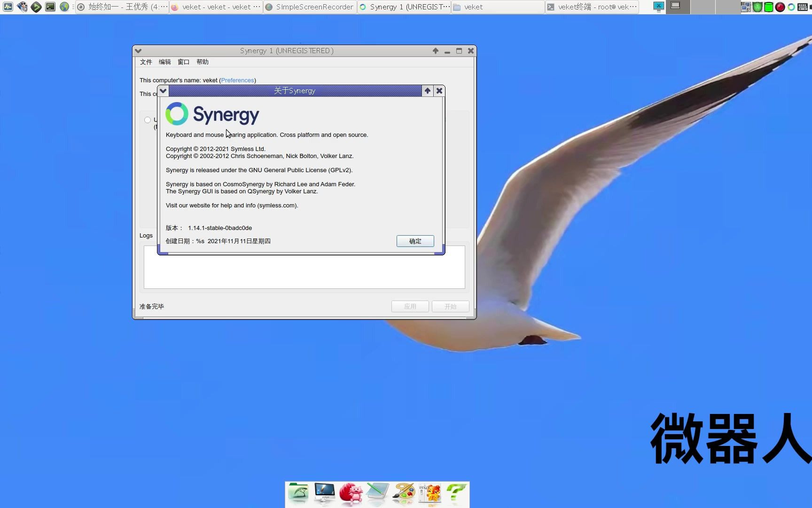
Task: Switch to the veket终端 terminal taskbar entry
Action: pos(592,7)
